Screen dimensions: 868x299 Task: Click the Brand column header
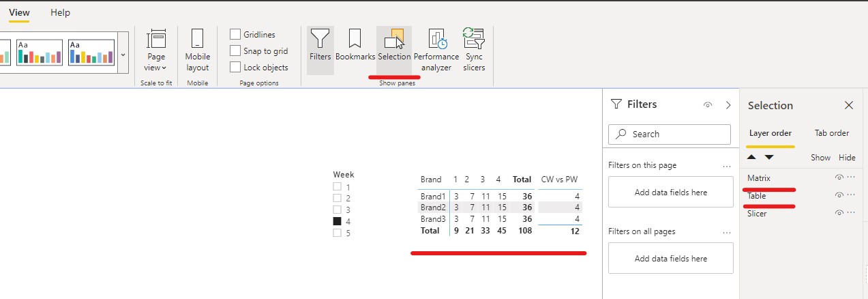click(431, 180)
